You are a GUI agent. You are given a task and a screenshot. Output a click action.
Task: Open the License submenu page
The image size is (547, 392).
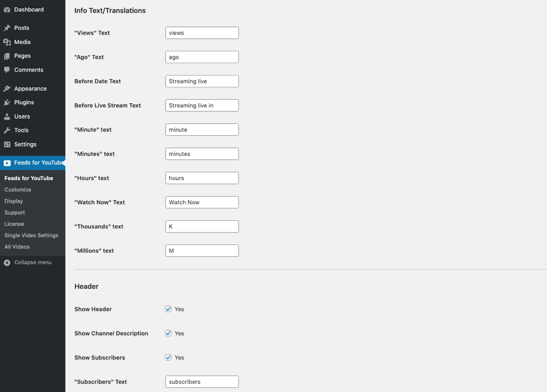pyautogui.click(x=14, y=224)
